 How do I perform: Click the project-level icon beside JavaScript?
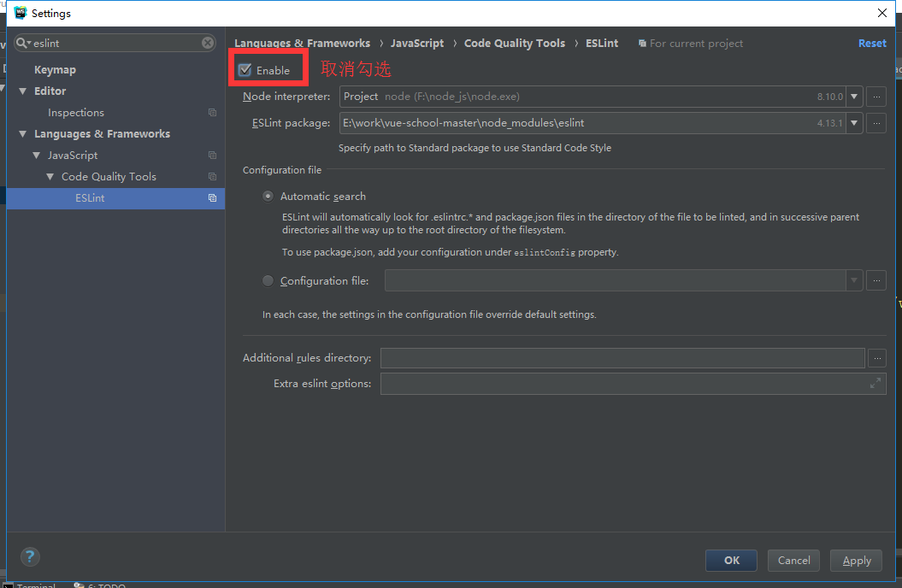212,156
